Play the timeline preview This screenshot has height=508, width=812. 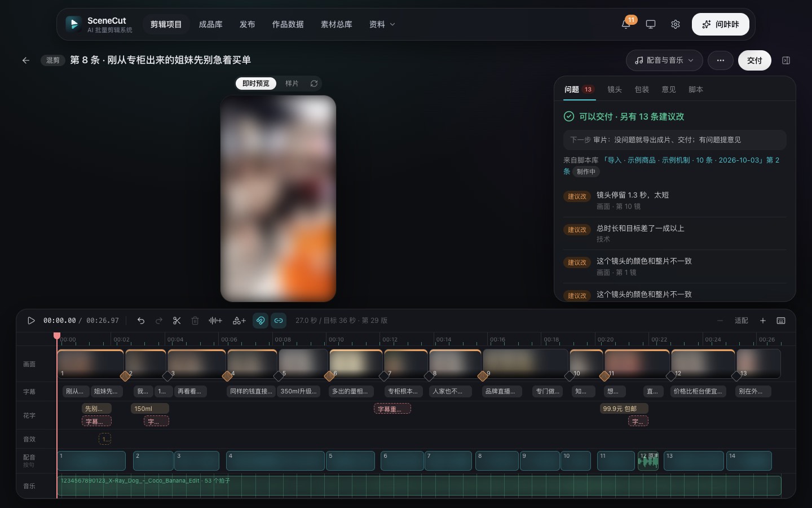click(31, 321)
